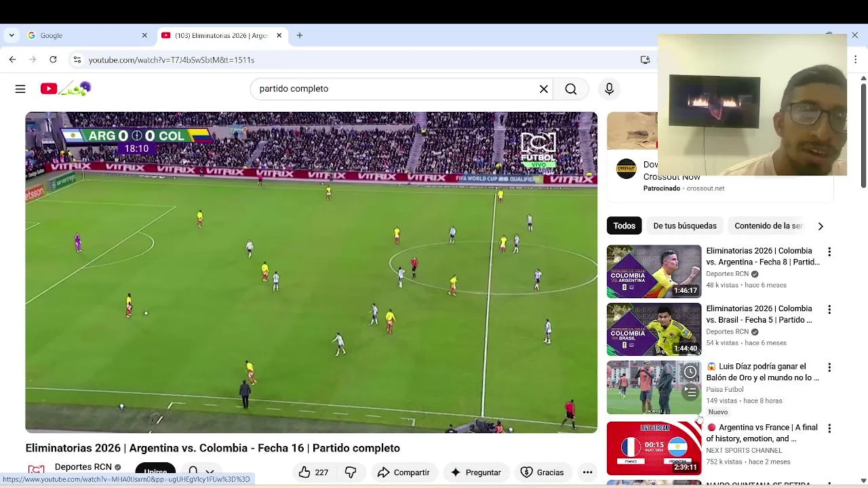Click the Crossout ad avatar icon
868x488 pixels.
coord(626,169)
